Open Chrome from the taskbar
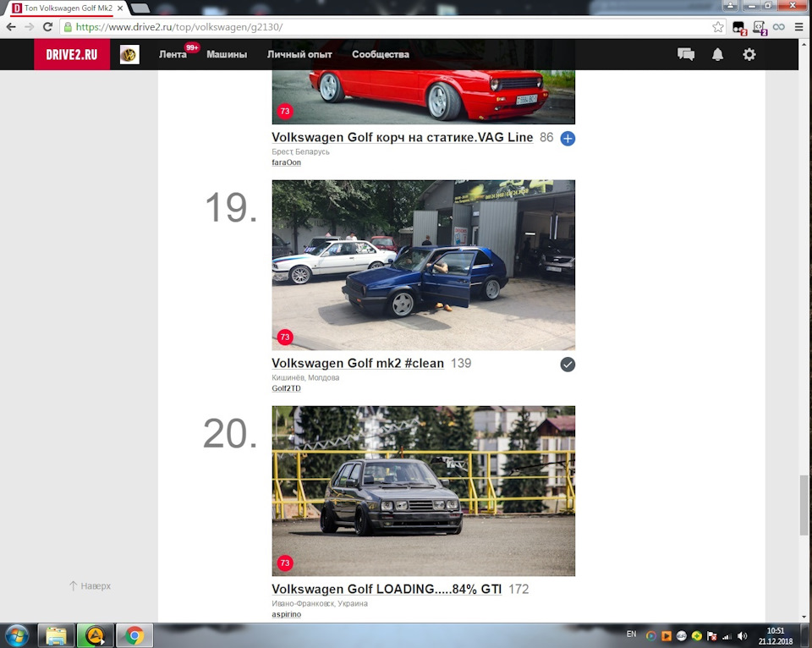 (134, 635)
